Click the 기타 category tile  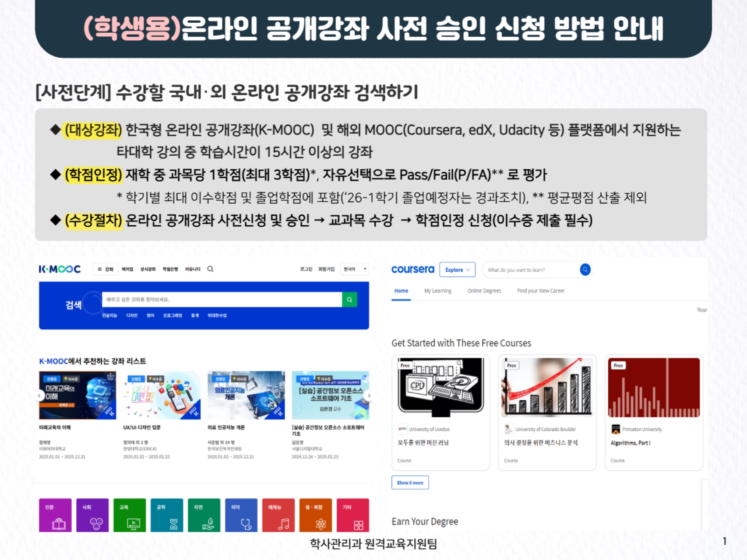(353, 515)
